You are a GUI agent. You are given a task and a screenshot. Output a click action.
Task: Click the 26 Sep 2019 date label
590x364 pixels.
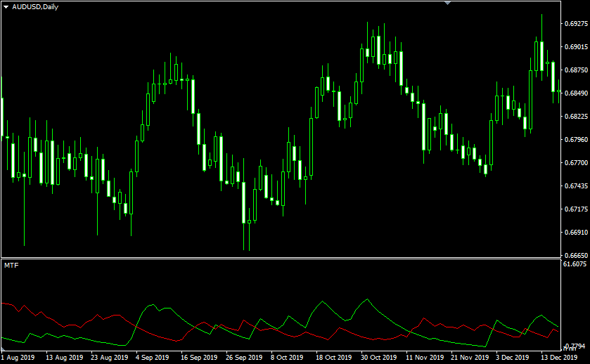[x=243, y=358]
